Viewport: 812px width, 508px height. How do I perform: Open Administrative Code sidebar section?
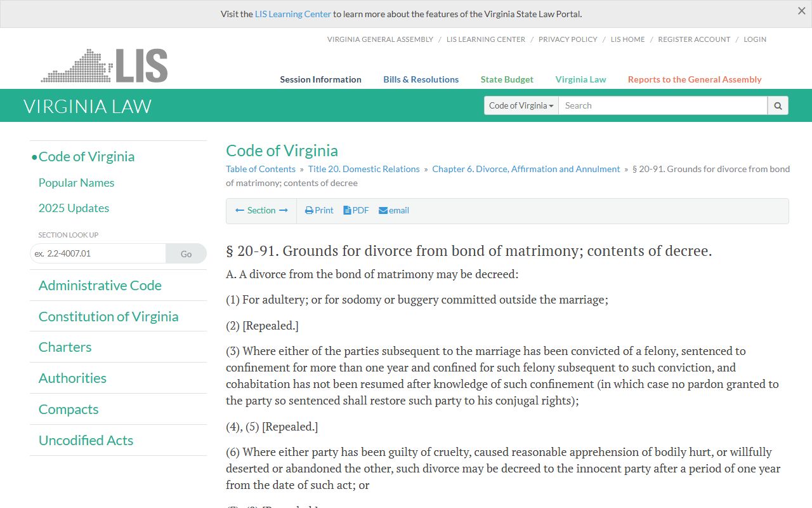100,285
